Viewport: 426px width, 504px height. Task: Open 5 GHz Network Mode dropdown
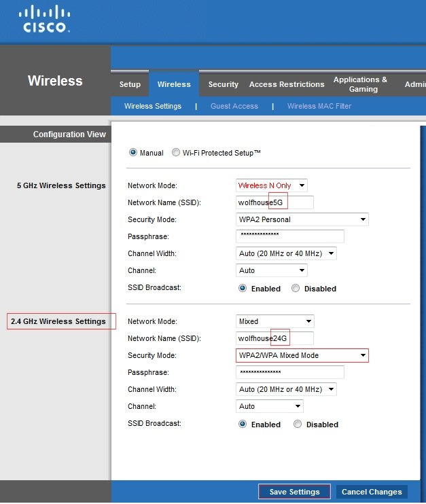271,185
